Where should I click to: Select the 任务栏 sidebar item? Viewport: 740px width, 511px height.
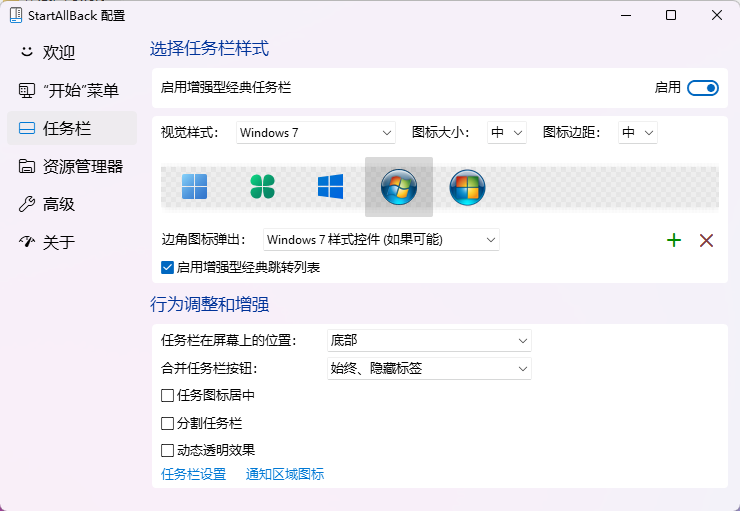point(72,128)
